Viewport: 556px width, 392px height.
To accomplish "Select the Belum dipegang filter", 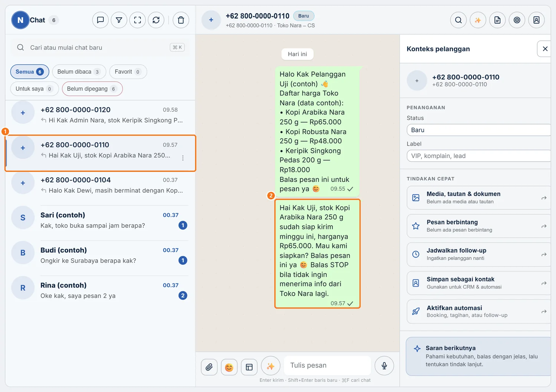I will pos(92,89).
